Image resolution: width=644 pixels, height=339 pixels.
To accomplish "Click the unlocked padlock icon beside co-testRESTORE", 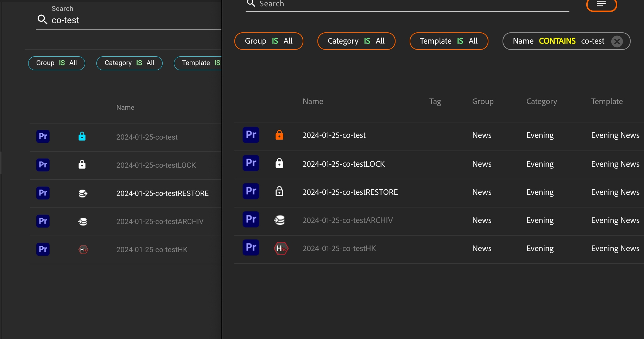I will pos(279,191).
